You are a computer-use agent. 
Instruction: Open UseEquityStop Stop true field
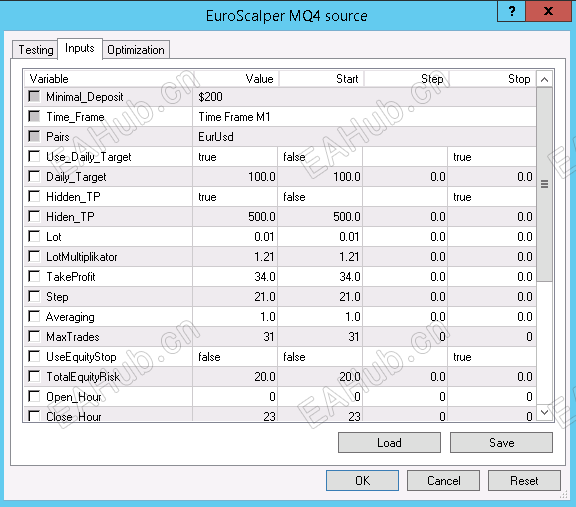tap(492, 357)
